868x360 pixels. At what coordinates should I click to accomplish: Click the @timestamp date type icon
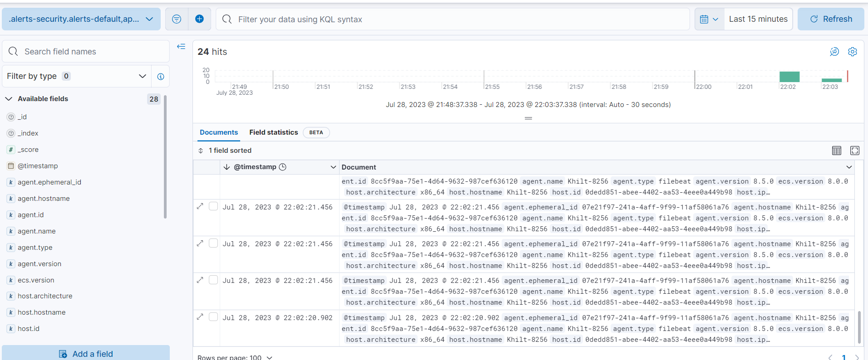(x=11, y=166)
